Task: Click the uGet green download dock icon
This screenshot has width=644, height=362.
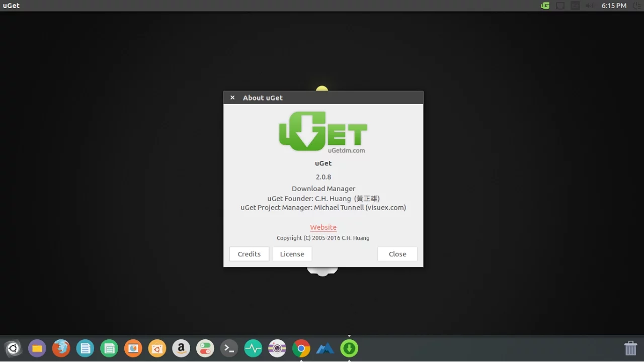Action: (349, 348)
